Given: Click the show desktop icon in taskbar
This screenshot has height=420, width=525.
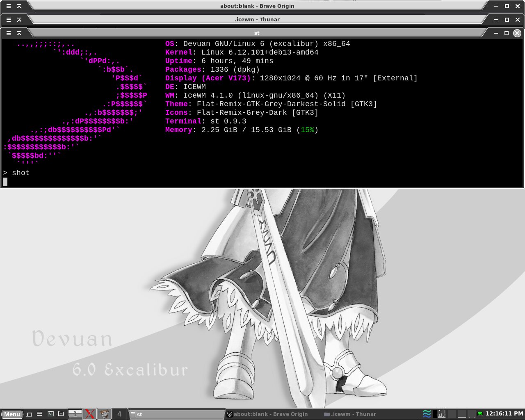Looking at the screenshot, I should [x=29, y=414].
